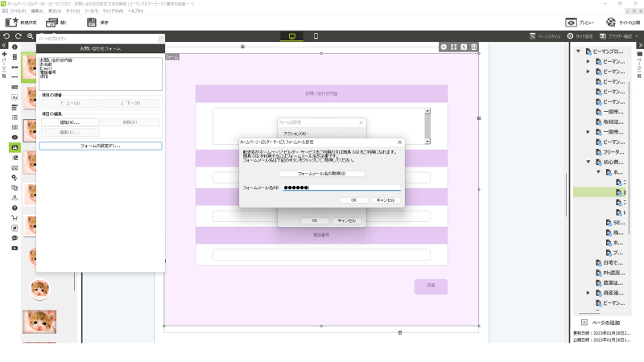
Task: Click the trash icon above the form
Action: [474, 47]
